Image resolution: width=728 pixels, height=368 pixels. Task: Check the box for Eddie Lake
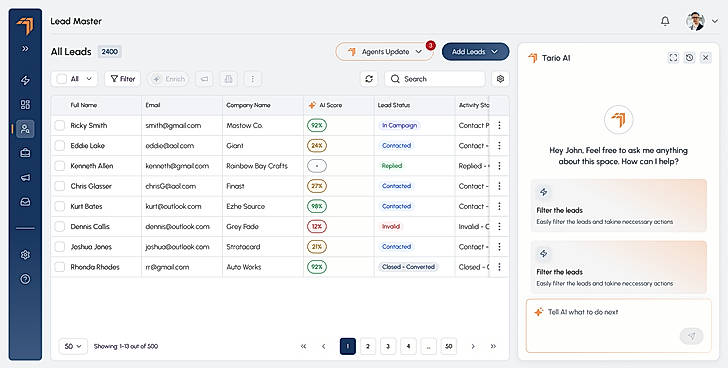coord(60,146)
